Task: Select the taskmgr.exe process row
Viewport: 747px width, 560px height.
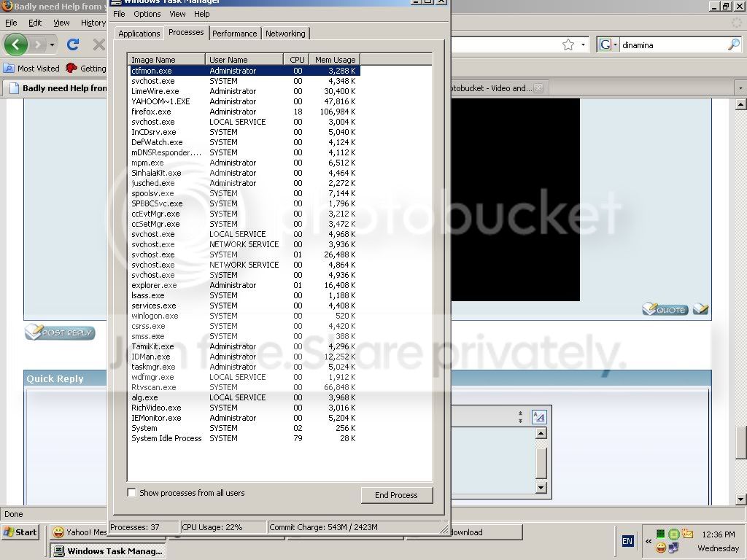Action: pos(245,367)
